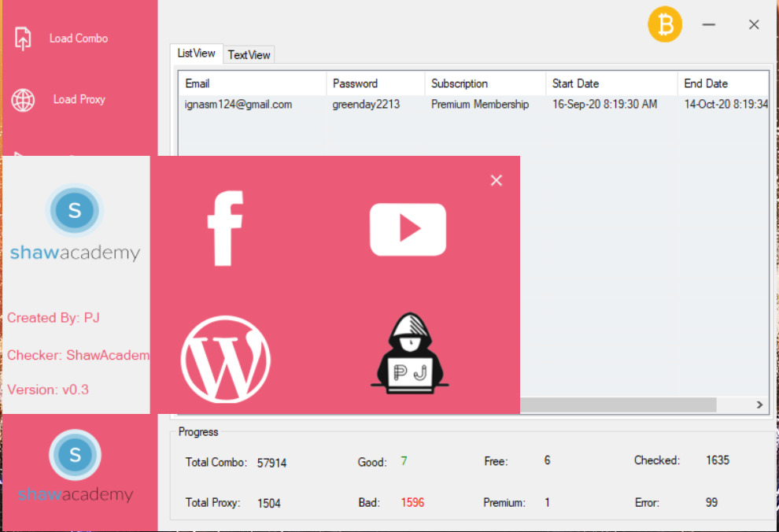Screen dimensions: 779x532
Task: Click the Bad count 1596
Action: (x=412, y=502)
